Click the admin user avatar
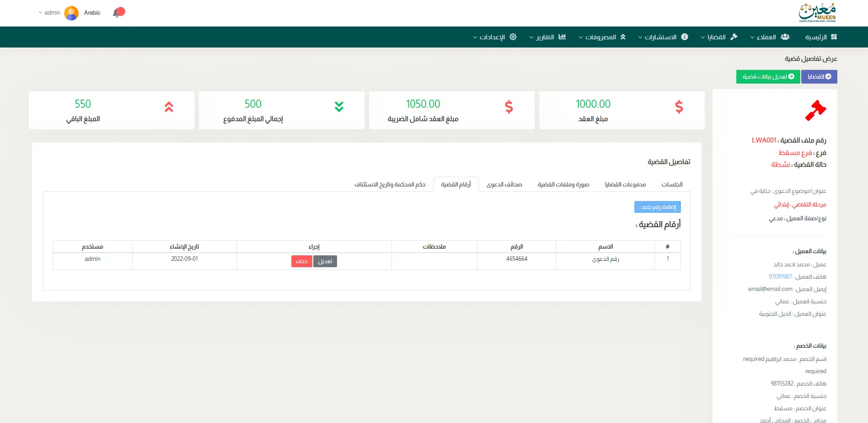 point(71,13)
